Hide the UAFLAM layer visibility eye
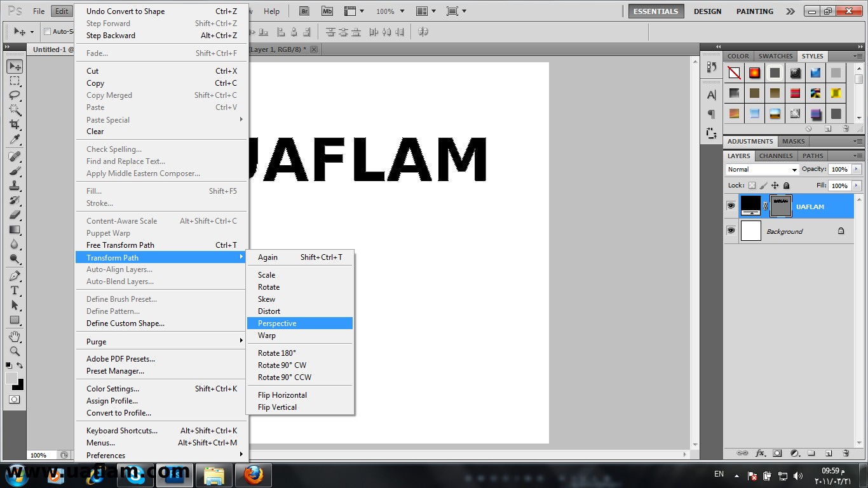This screenshot has height=488, width=868. tap(731, 206)
